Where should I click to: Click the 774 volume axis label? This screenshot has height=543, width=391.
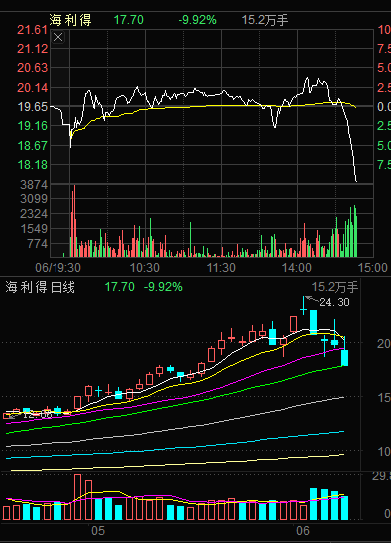coord(38,244)
